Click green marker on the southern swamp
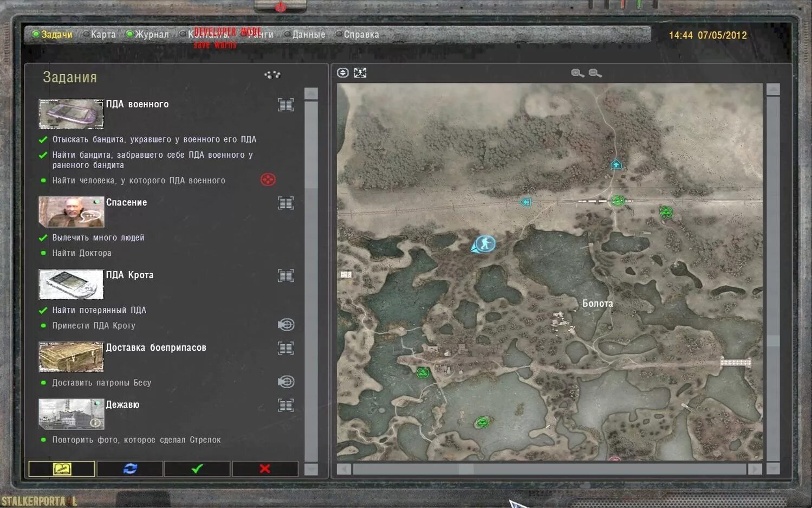The height and width of the screenshot is (508, 812). pos(482,422)
